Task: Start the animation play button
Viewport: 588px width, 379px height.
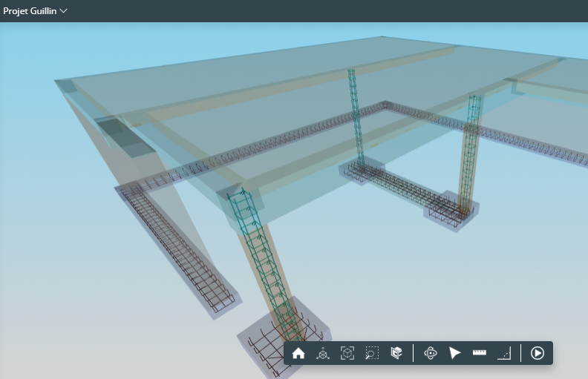Action: 538,353
